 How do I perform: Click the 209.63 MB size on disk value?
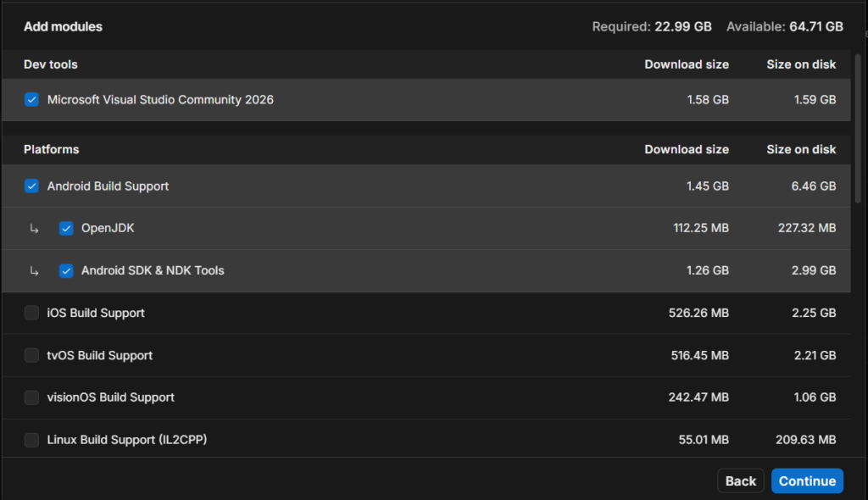tap(806, 440)
